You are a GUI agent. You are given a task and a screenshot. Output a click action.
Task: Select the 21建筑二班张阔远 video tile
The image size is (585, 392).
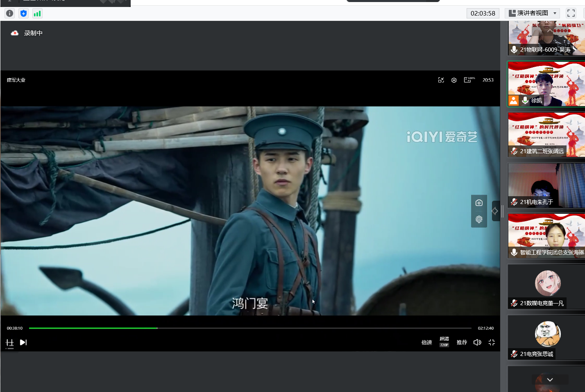coord(546,135)
